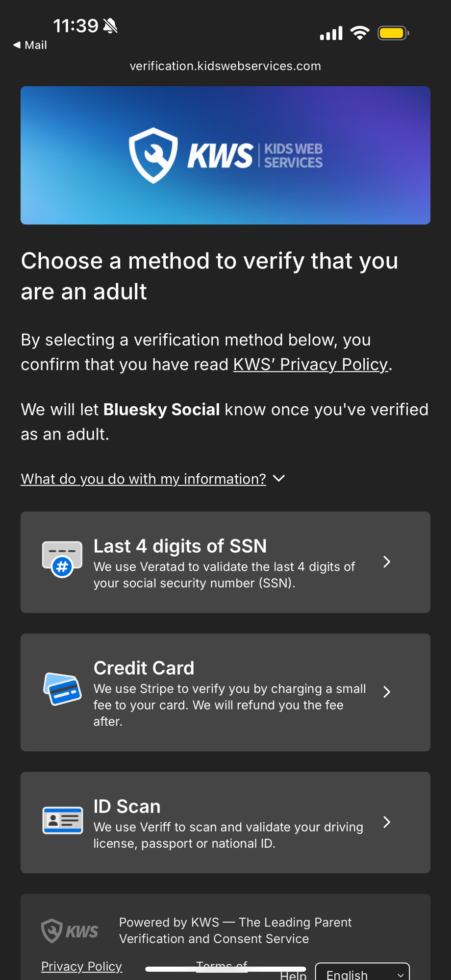Image resolution: width=451 pixels, height=980 pixels.
Task: Tap chevron on Last 4 digits of SSN
Action: pos(387,562)
